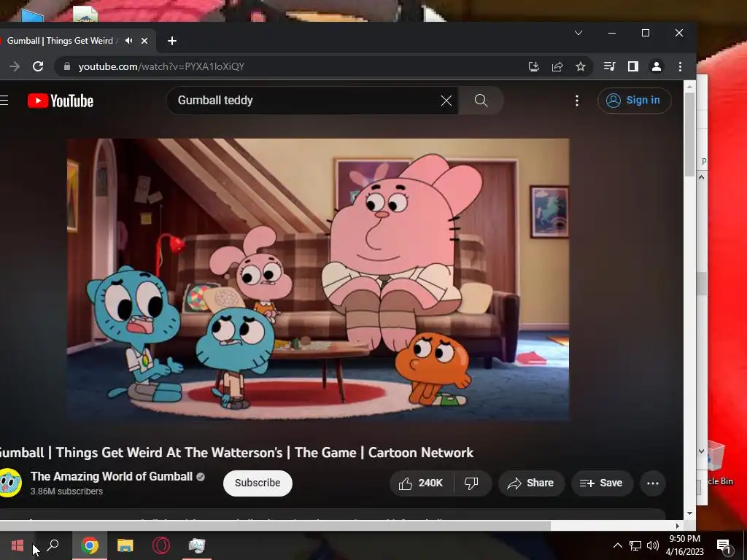Viewport: 747px width, 560px height.
Task: Mute the tab via speaker icon
Action: pos(128,41)
